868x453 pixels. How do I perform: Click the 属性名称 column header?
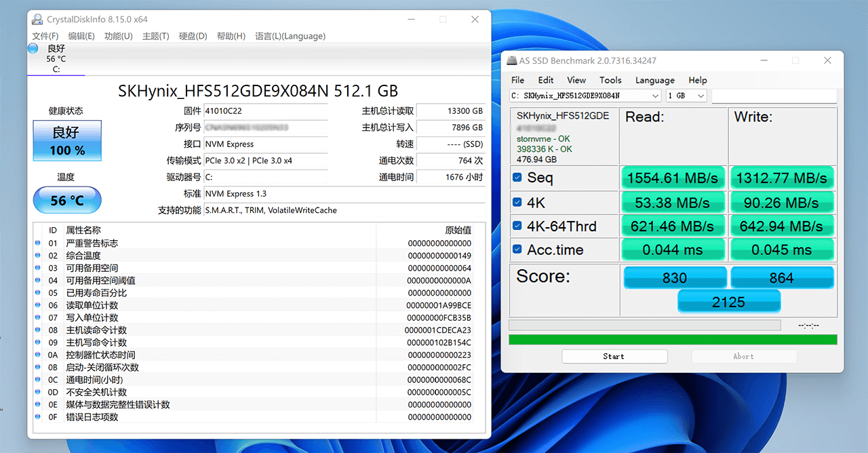tap(83, 230)
